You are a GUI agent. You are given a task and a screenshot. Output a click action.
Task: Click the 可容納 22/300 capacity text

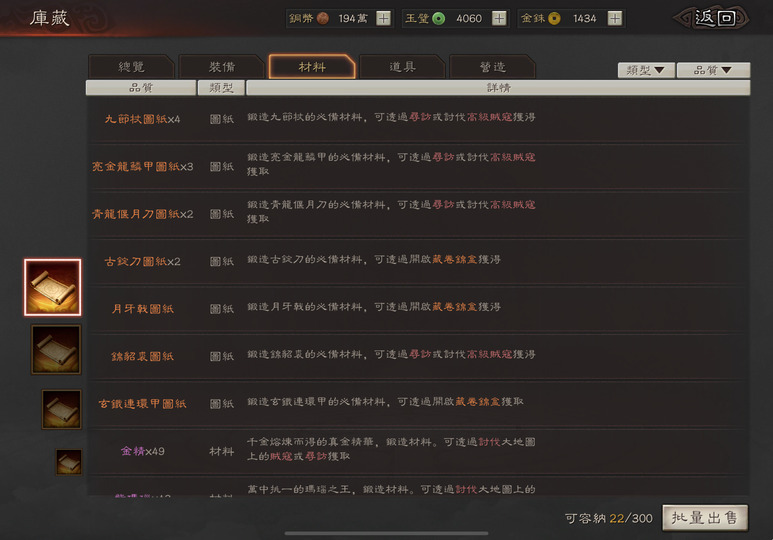click(608, 518)
